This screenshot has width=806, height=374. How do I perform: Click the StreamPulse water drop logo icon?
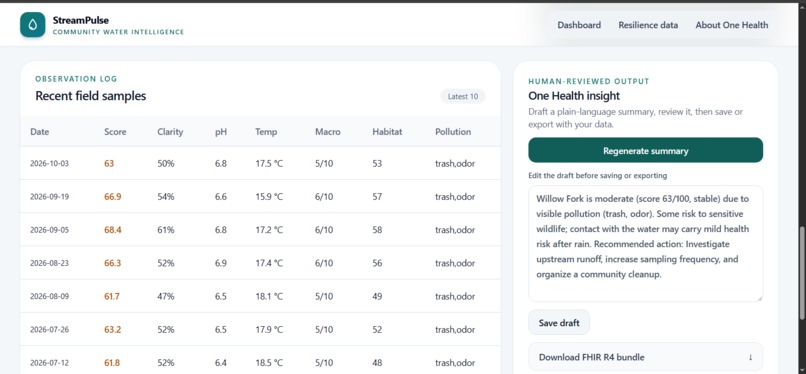point(33,25)
